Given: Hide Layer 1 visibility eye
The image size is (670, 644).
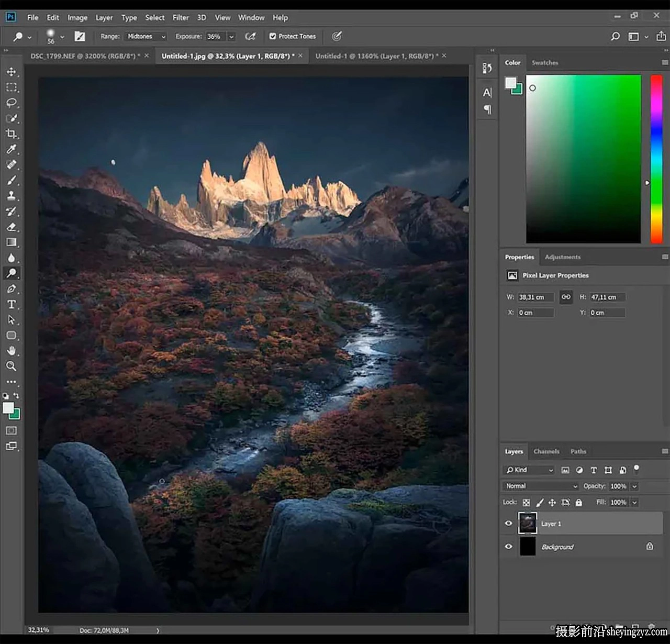Looking at the screenshot, I should click(508, 524).
